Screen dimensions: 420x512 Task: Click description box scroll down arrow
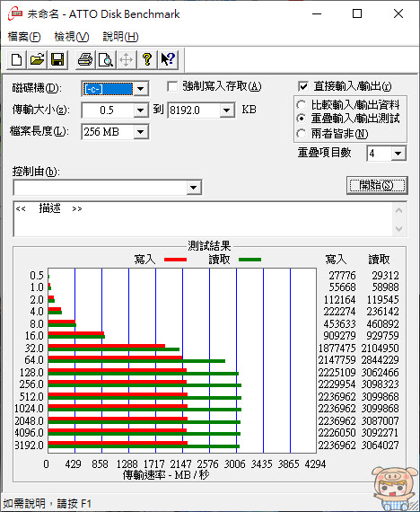398,228
